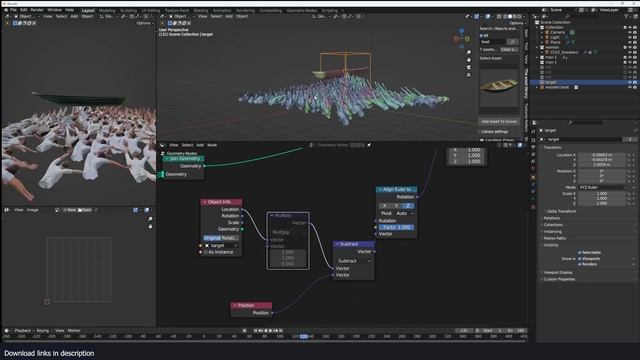Viewport: 640px width, 360px height.
Task: Collapse the Object Info node
Action: click(205, 202)
